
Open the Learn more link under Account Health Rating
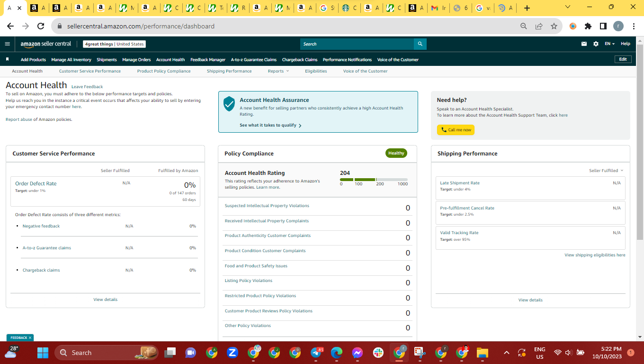click(x=268, y=187)
